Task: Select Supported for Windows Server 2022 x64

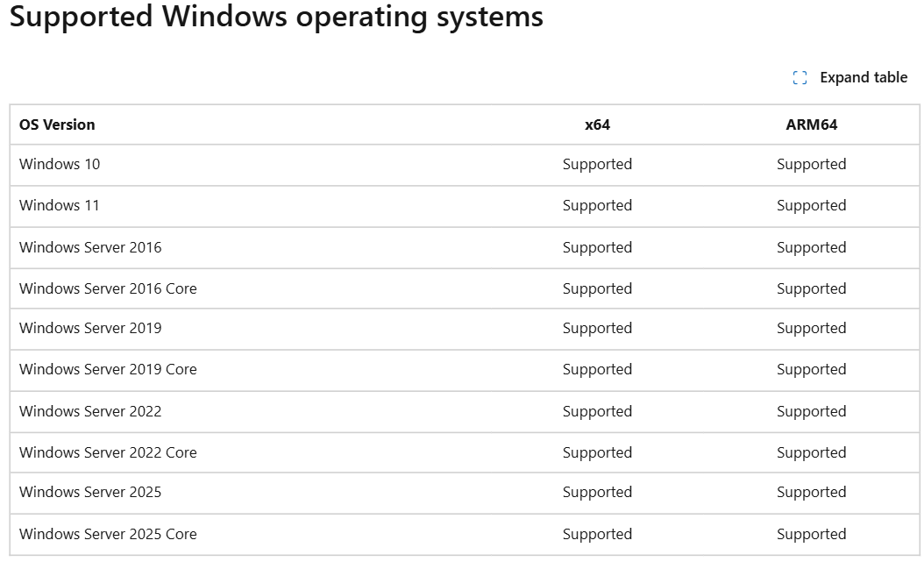Action: (x=597, y=411)
